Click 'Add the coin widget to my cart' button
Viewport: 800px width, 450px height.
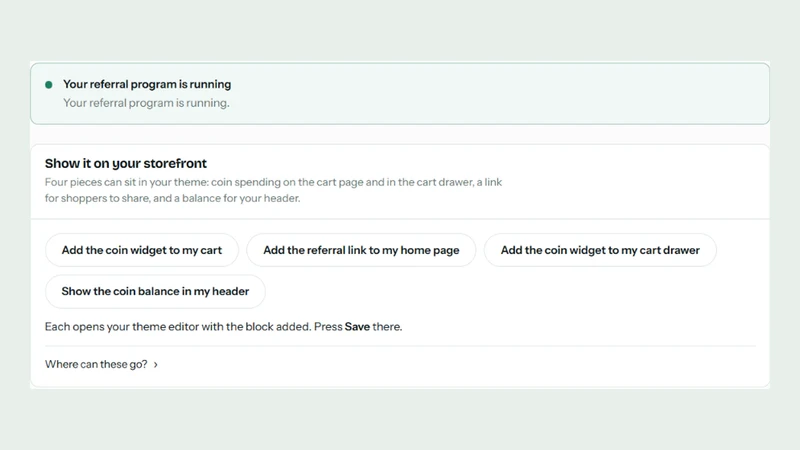click(x=142, y=250)
